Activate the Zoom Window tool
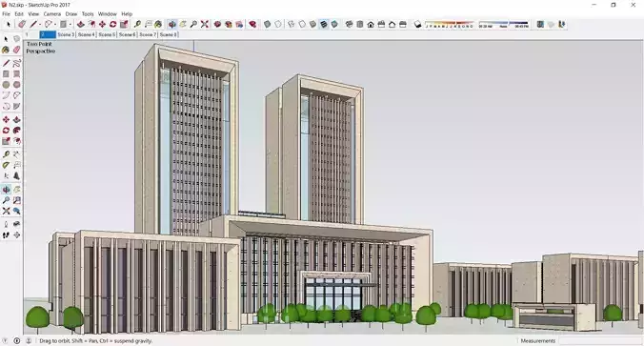Image resolution: width=644 pixels, height=346 pixels. pyautogui.click(x=17, y=200)
